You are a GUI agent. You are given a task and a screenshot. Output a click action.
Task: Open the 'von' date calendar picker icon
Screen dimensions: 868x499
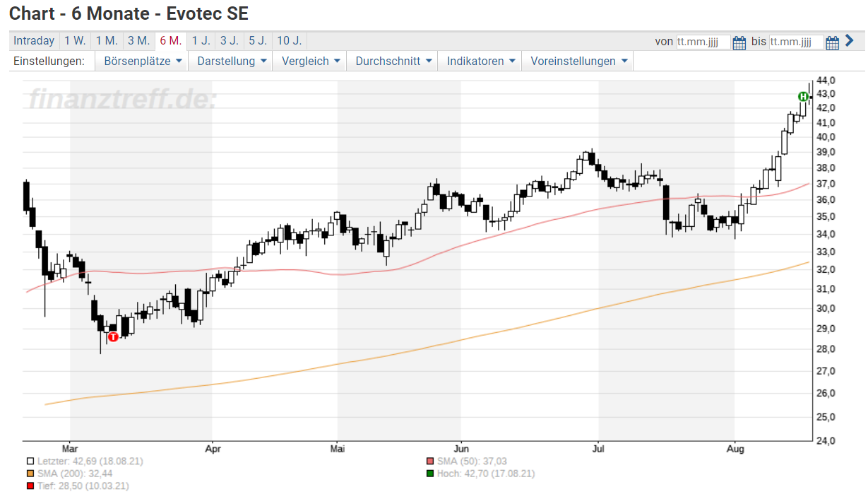click(739, 42)
